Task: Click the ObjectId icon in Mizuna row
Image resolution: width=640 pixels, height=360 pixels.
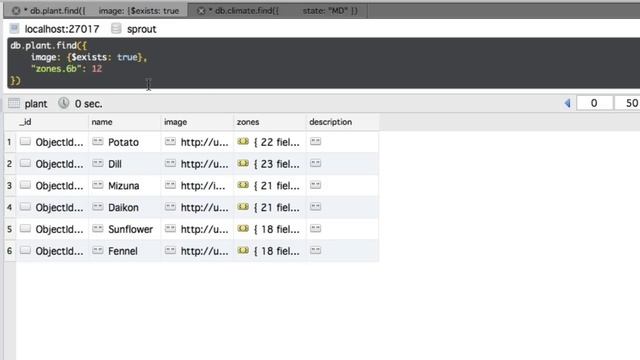Action: point(25,185)
